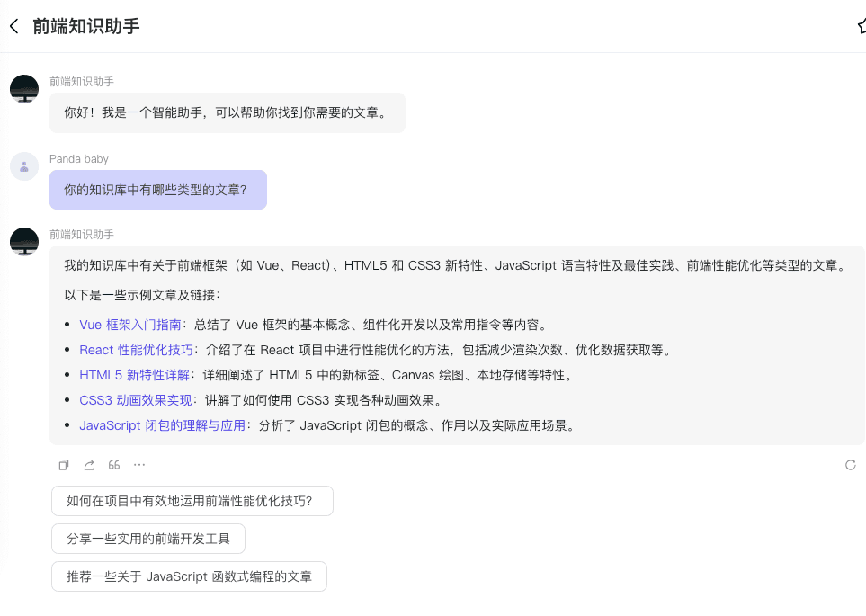The height and width of the screenshot is (616, 866).
Task: Open the HTML5 新特性详解 link
Action: tap(134, 375)
